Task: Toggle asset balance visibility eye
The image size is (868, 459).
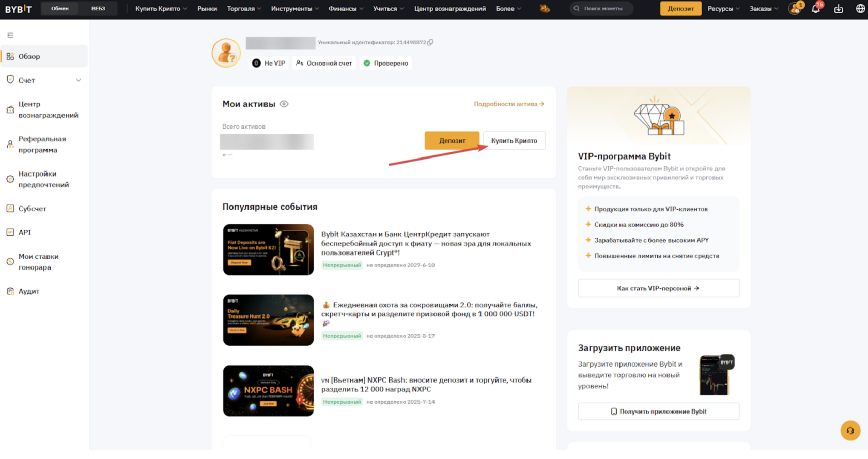Action: click(284, 104)
